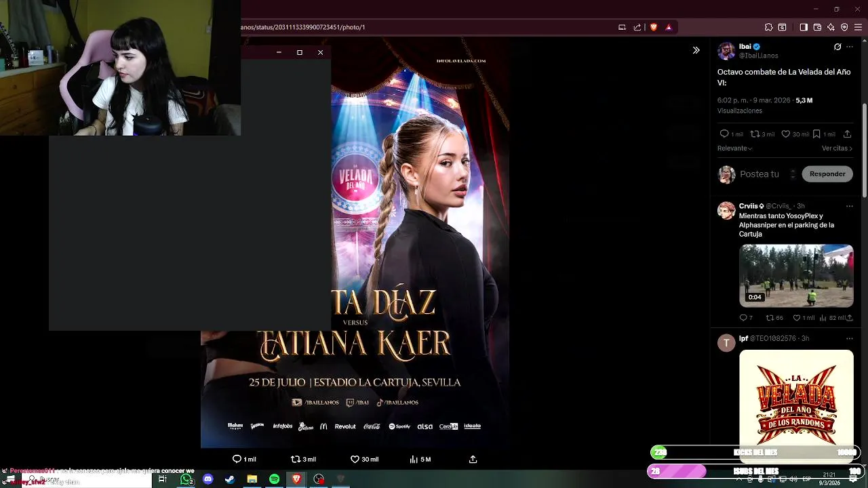
Task: Click the Crviis display name link
Action: coord(751,206)
